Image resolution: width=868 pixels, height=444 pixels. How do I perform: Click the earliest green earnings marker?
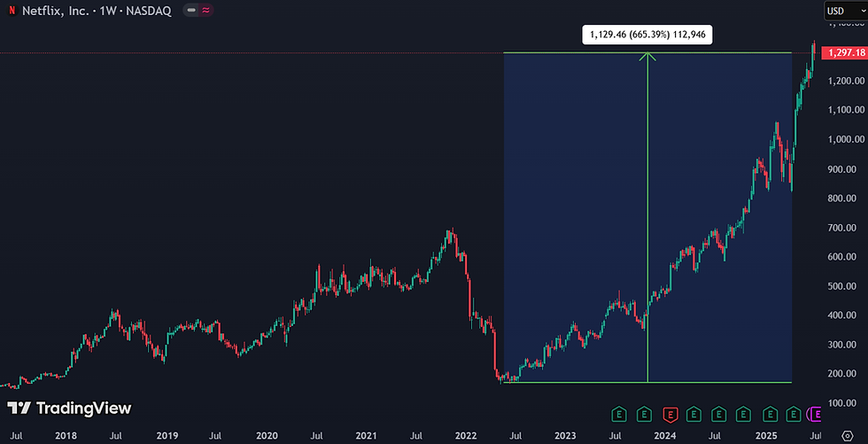(x=619, y=413)
